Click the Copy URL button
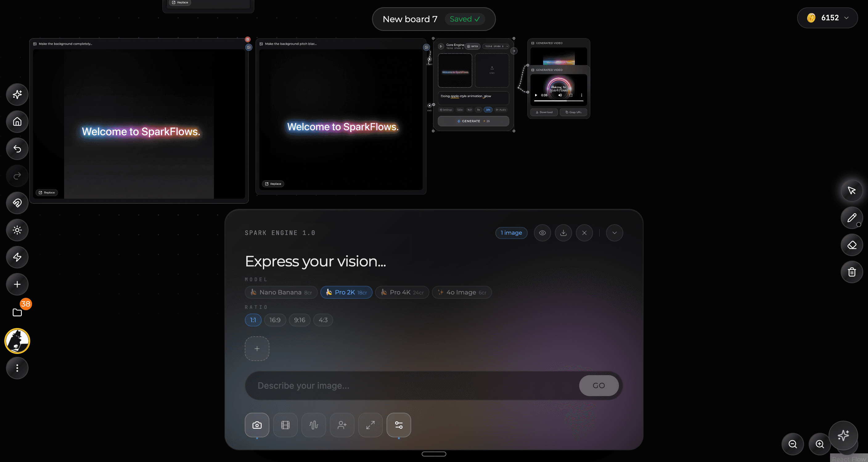 pyautogui.click(x=573, y=112)
